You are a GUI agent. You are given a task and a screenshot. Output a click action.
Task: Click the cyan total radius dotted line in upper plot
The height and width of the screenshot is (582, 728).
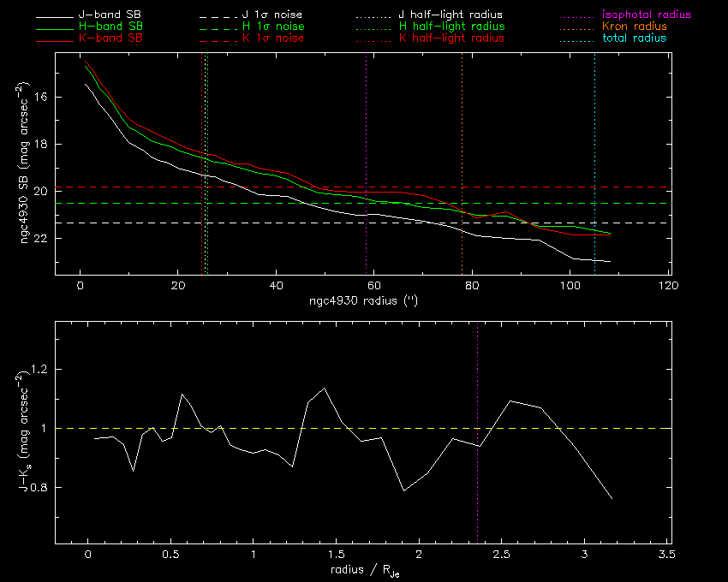(594, 163)
